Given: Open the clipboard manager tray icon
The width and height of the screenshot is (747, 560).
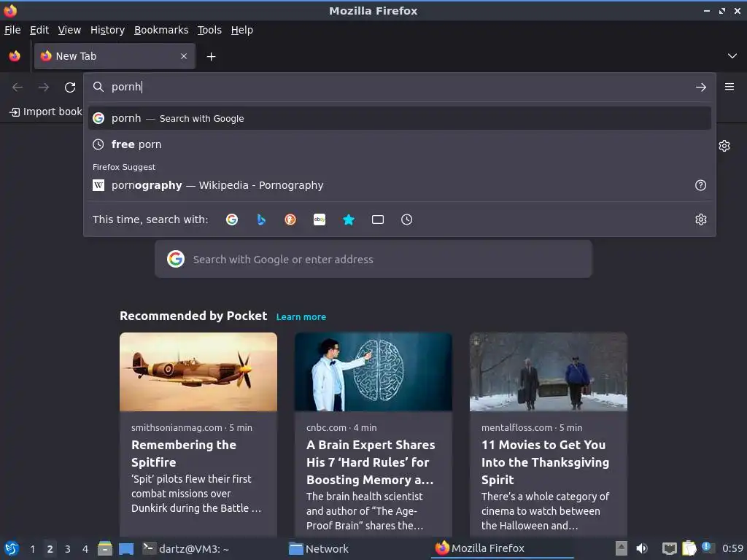Looking at the screenshot, I should (689, 548).
